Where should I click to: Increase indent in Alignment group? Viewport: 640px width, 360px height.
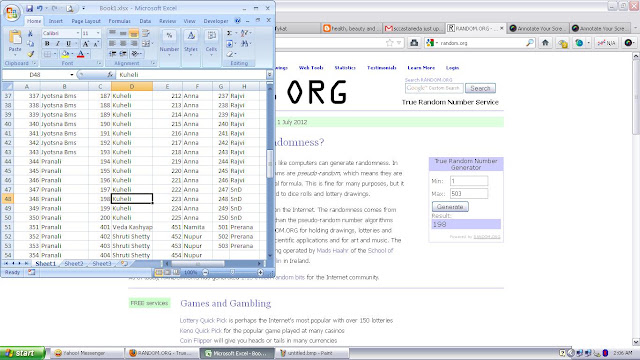(123, 54)
